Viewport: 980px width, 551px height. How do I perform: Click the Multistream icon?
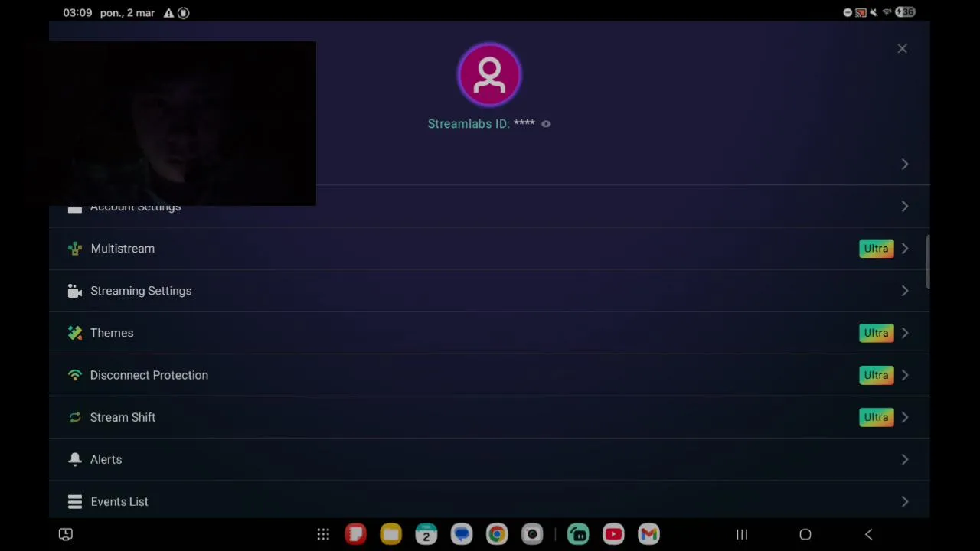pyautogui.click(x=74, y=249)
